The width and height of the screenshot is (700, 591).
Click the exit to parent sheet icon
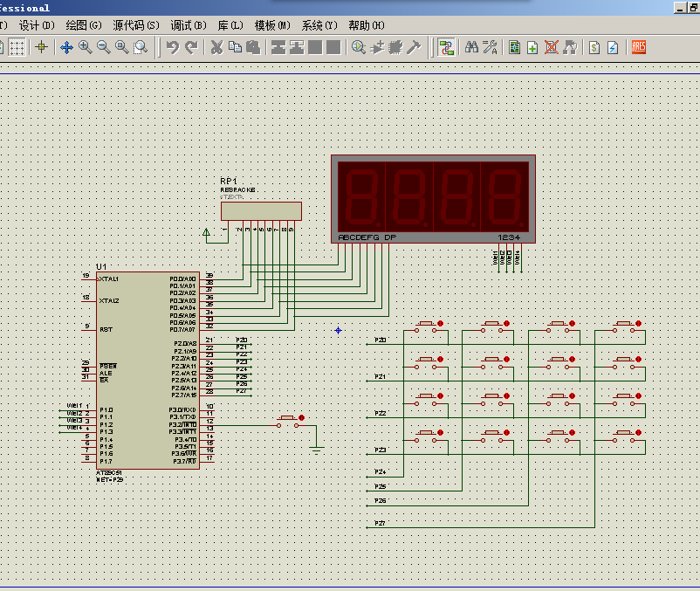(x=570, y=47)
